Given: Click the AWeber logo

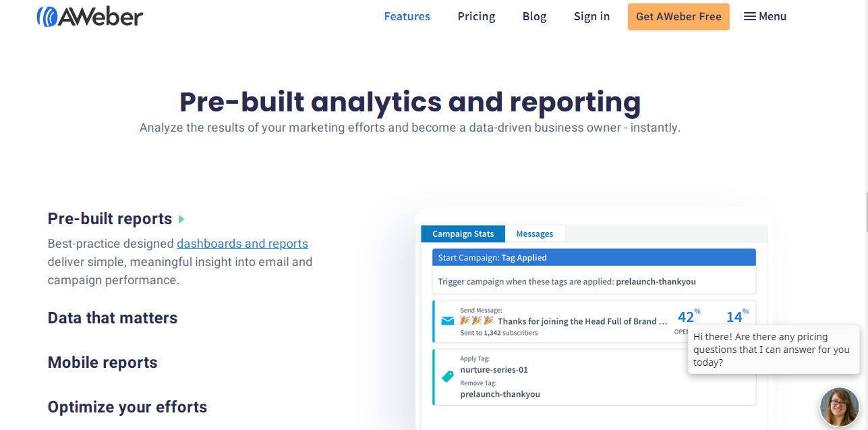Looking at the screenshot, I should click(90, 16).
